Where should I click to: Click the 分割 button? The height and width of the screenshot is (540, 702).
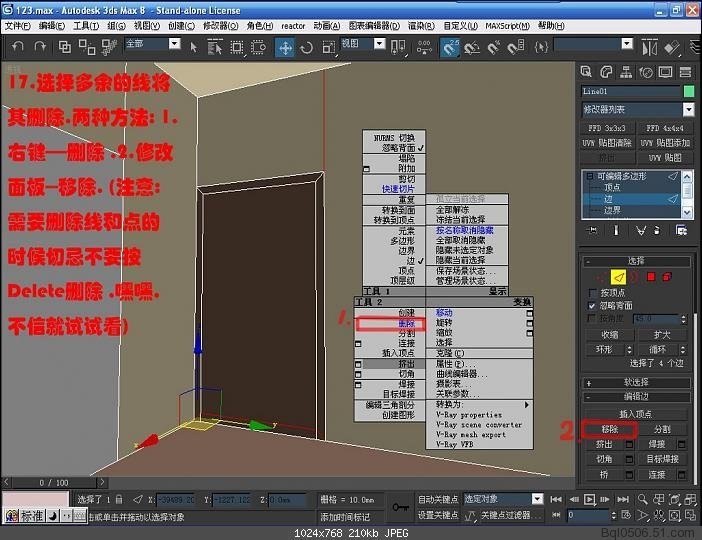[662, 429]
